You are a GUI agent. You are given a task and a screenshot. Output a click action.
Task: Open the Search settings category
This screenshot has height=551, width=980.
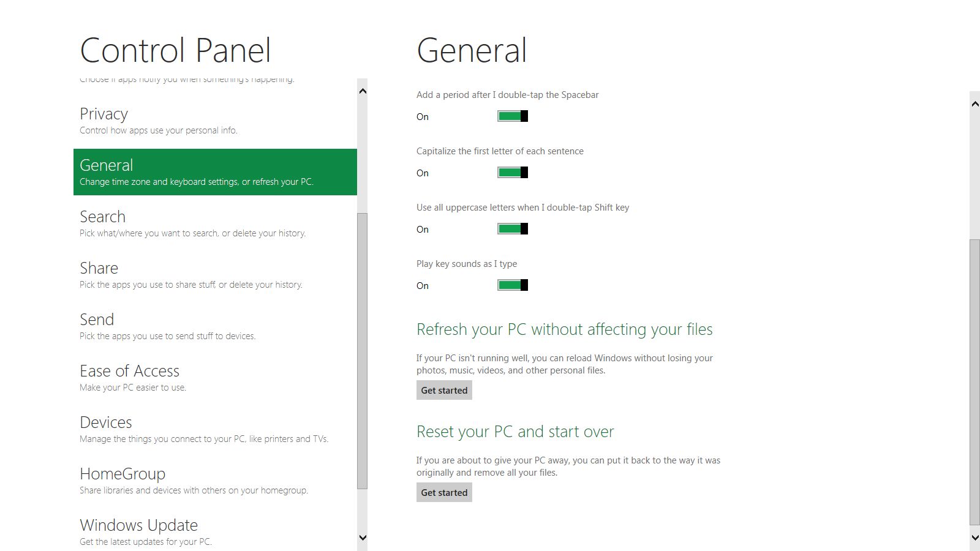(215, 223)
